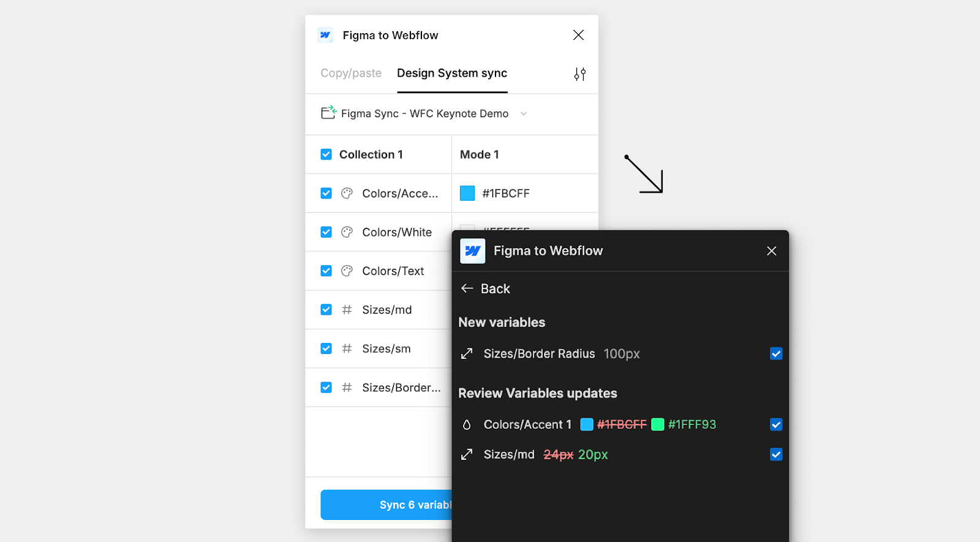Click the Review Variables updates heading

[x=538, y=393]
